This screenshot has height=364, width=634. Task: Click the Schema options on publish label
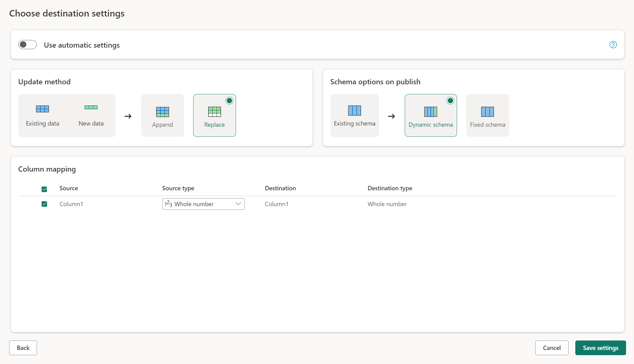376,81
